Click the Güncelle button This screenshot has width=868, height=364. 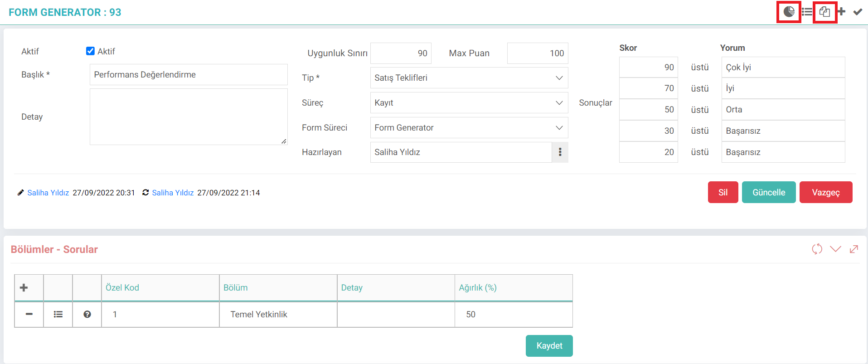point(769,192)
